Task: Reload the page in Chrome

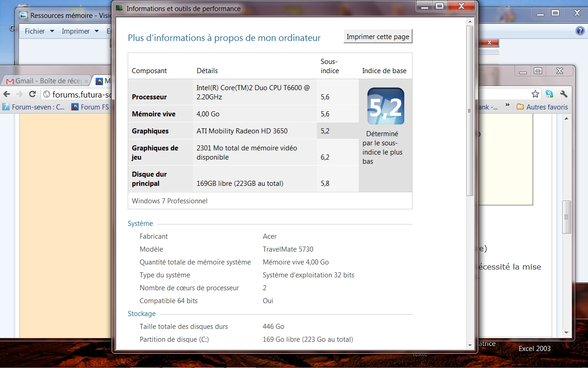Action: click(x=32, y=94)
